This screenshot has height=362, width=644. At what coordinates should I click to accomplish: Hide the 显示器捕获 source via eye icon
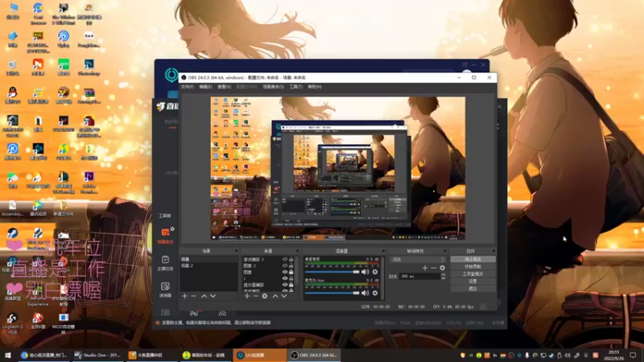[285, 285]
